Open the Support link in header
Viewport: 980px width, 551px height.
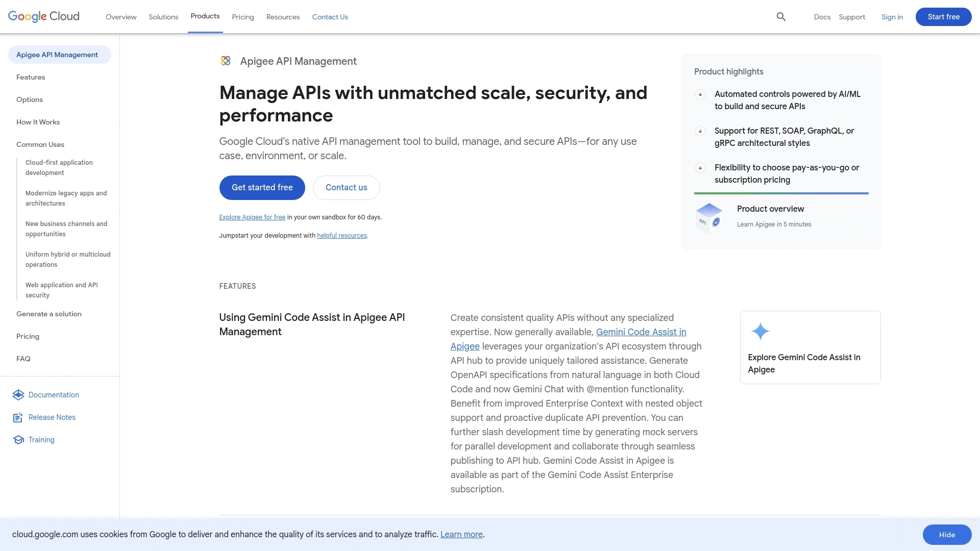coord(852,17)
